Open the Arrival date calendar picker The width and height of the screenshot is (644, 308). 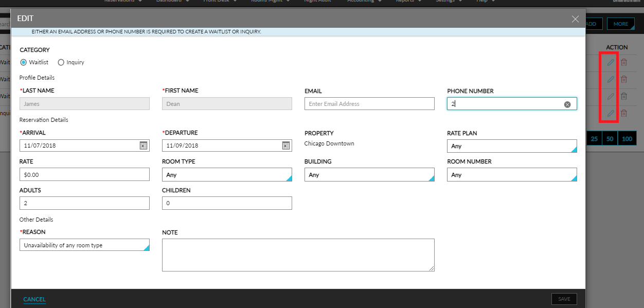pos(144,146)
